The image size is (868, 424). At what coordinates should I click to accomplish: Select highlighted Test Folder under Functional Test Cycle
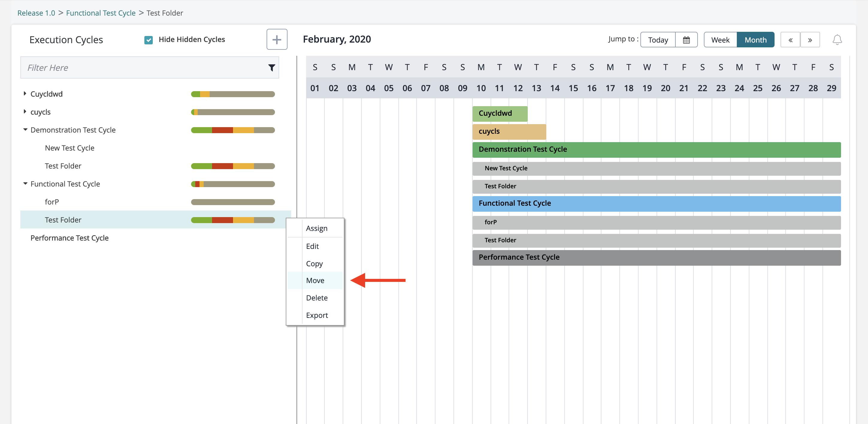[63, 219]
